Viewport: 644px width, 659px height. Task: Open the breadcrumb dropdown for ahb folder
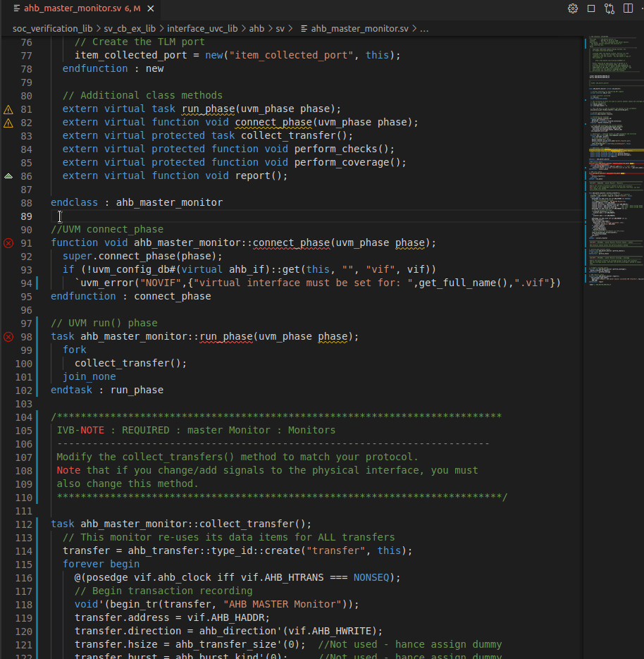click(x=256, y=28)
